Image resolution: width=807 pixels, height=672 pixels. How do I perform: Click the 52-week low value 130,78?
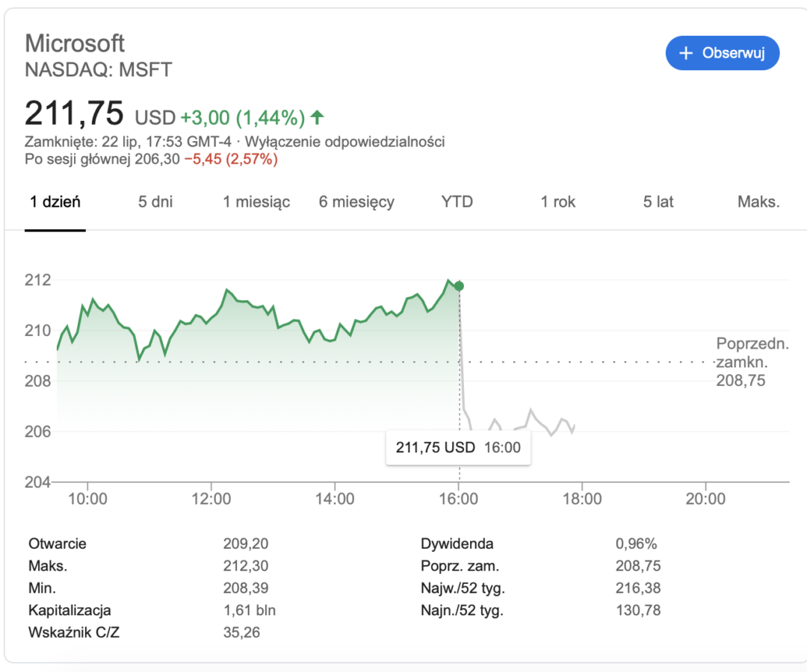(x=637, y=610)
